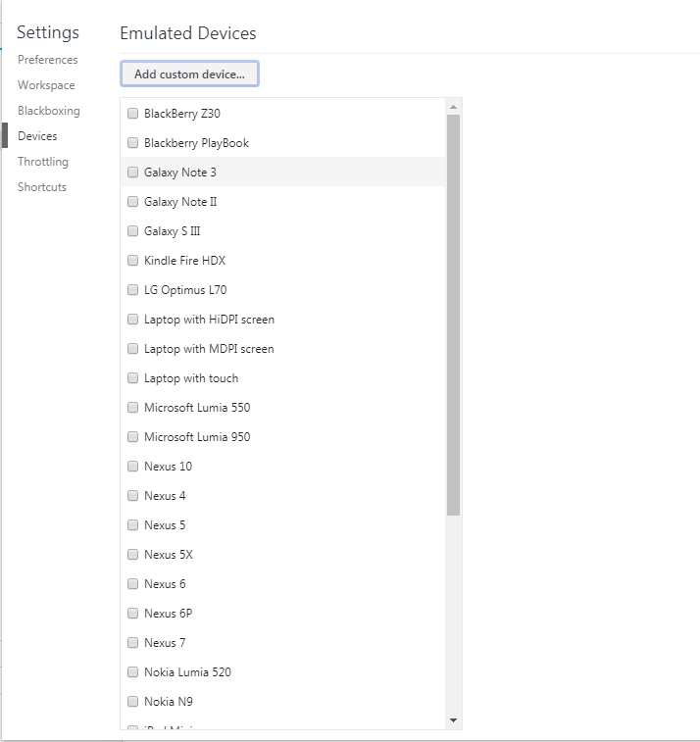Check the Nexus 6 checkbox
The width and height of the screenshot is (700, 742).
(133, 583)
